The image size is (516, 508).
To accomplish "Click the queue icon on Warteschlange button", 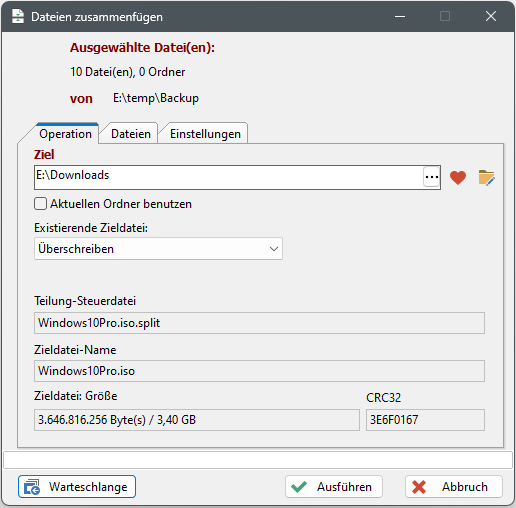I will (x=32, y=487).
